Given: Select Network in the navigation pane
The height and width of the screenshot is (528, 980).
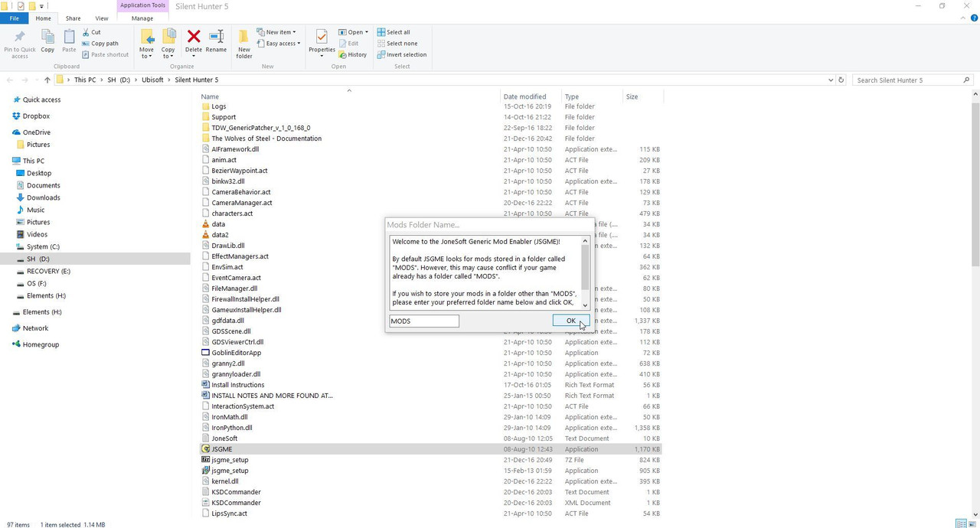Looking at the screenshot, I should 30,328.
